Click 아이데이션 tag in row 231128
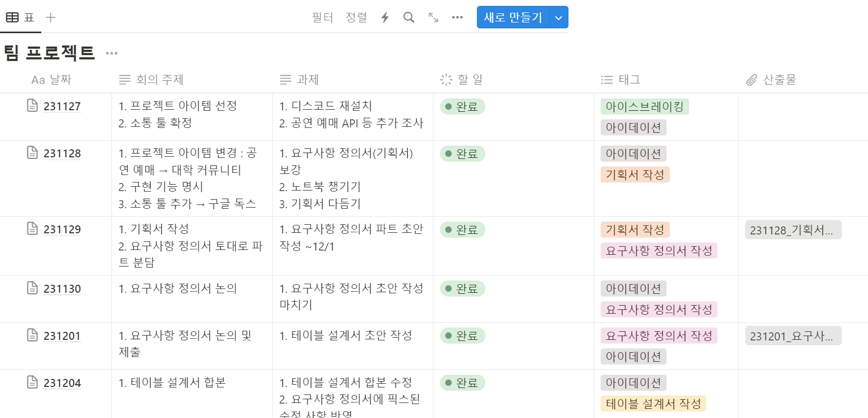Image resolution: width=868 pixels, height=418 pixels. click(633, 154)
